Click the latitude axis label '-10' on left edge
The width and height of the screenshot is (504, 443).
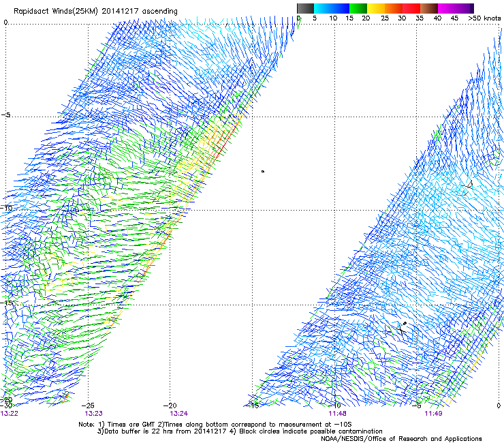tap(6, 208)
